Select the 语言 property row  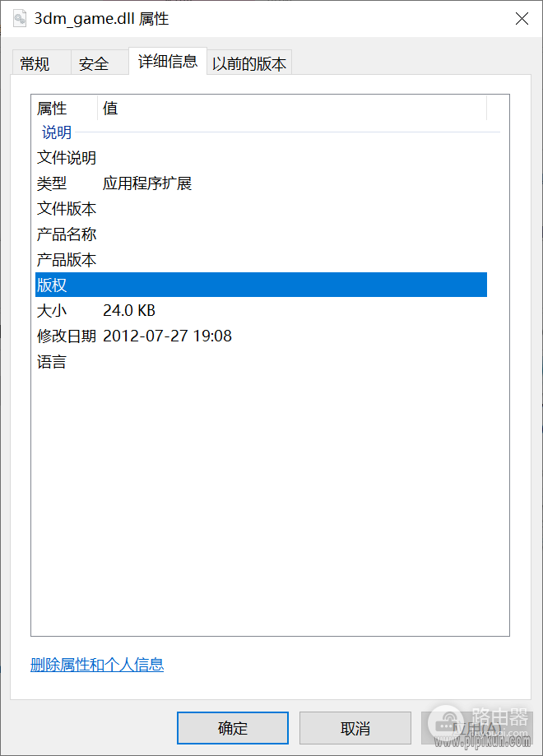(x=52, y=362)
